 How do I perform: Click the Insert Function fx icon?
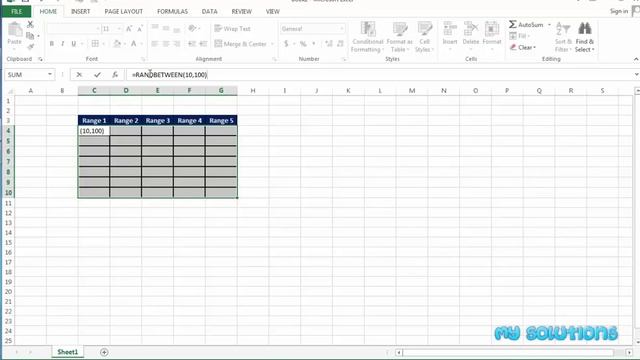(x=115, y=75)
